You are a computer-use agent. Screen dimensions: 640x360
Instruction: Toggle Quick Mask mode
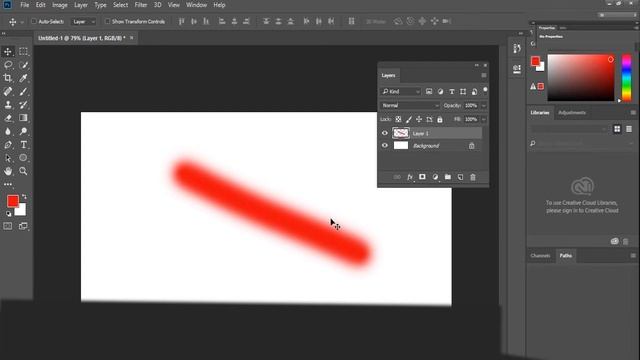(8, 226)
